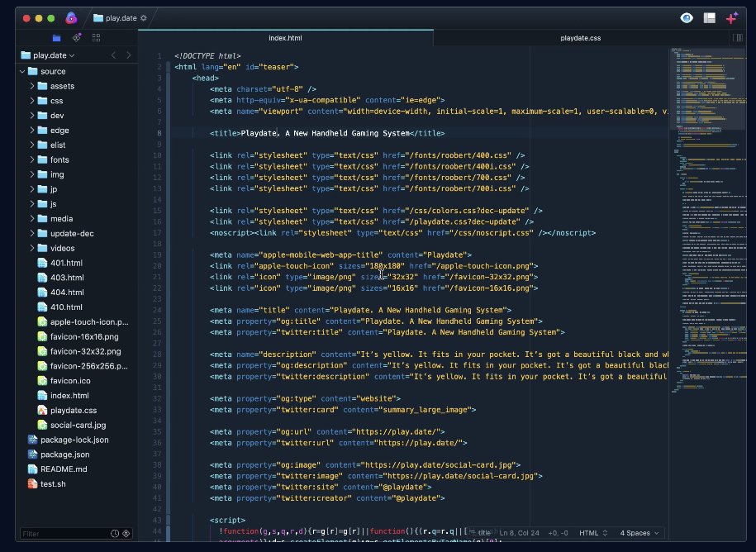Click the +0, -0 changes indicator
This screenshot has width=756, height=552.
pos(558,533)
